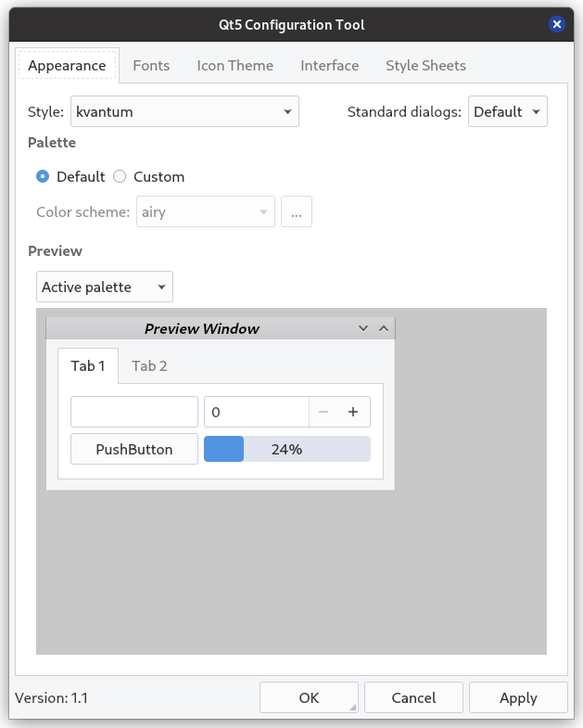This screenshot has height=728, width=583.
Task: Select Tab 2 in the preview window
Action: [x=149, y=365]
